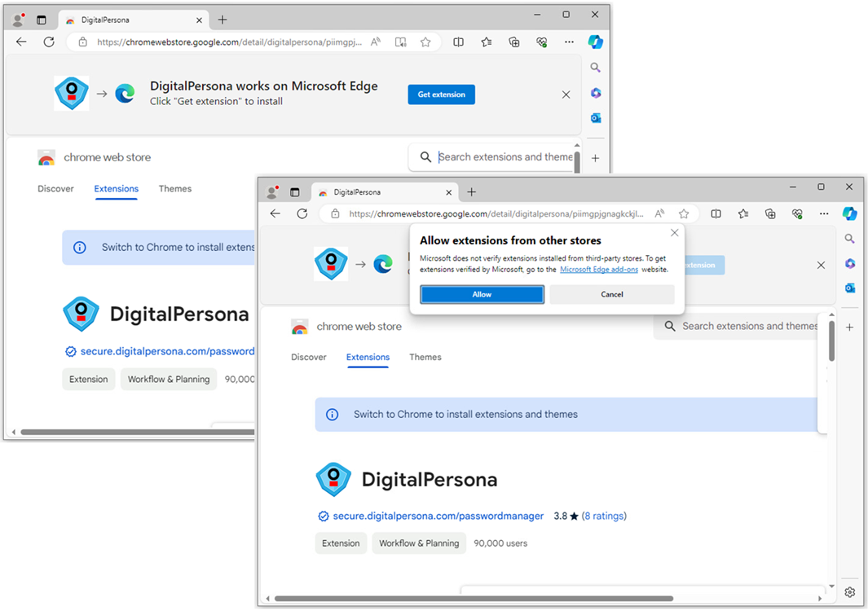Open the profile icon in the back window
868x611 pixels.
click(x=18, y=20)
